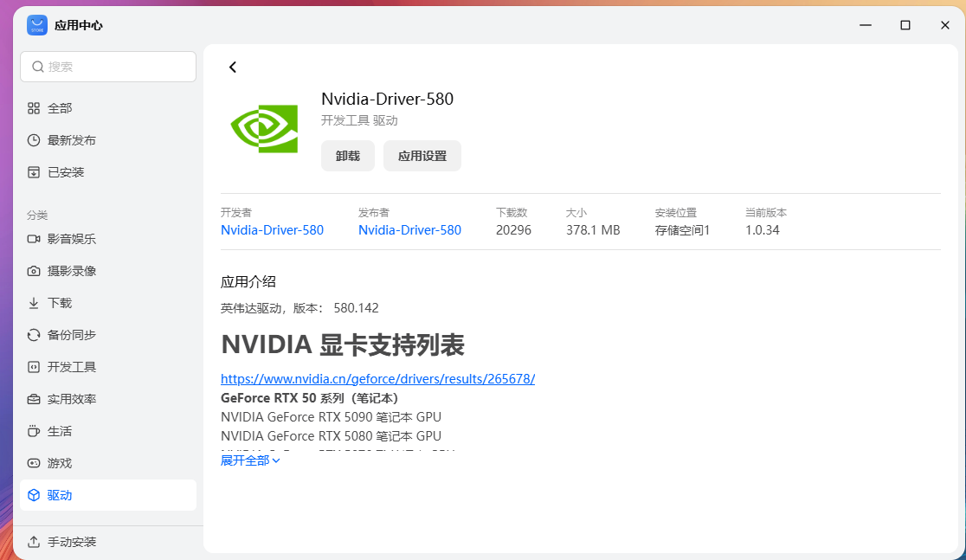This screenshot has width=966, height=560.
Task: Open the nvidia.cn drivers results link
Action: 377,379
